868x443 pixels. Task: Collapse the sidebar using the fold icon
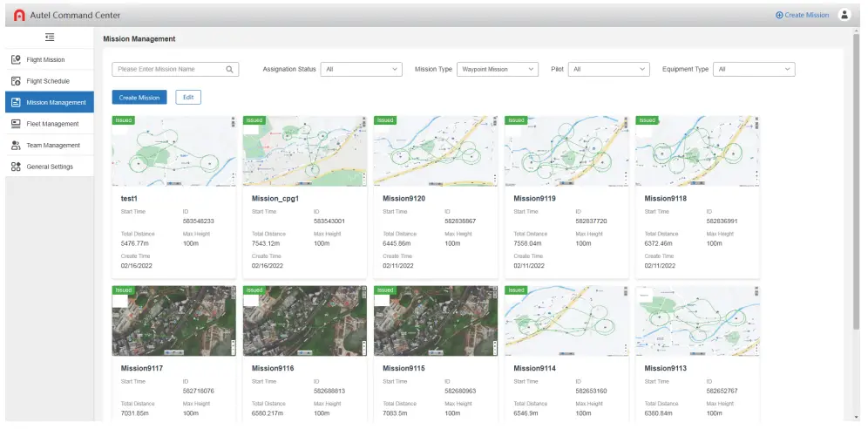click(49, 37)
